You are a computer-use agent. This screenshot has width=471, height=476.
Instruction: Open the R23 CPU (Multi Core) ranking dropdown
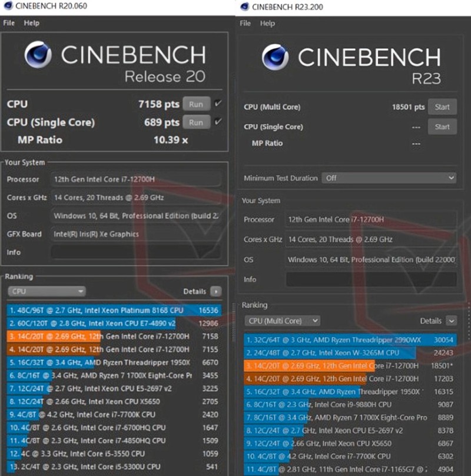[x=283, y=321]
